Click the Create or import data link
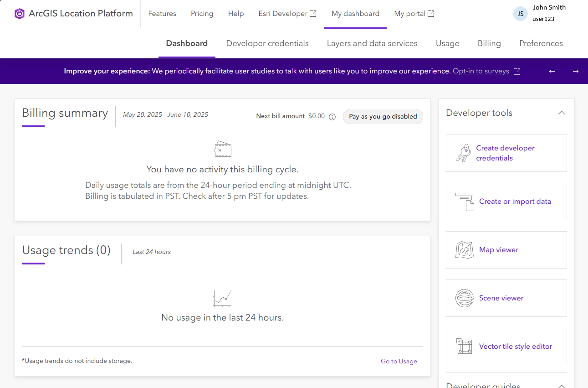The height and width of the screenshot is (388, 588). (515, 202)
